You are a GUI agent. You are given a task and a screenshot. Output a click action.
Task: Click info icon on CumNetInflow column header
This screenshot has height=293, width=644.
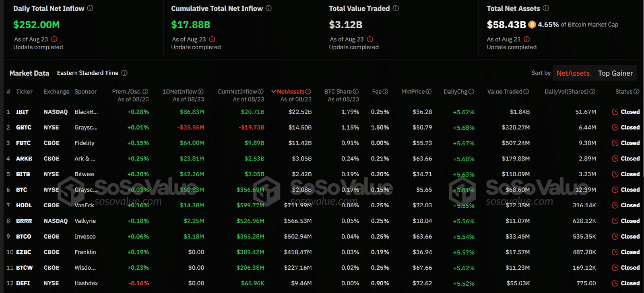coord(261,92)
